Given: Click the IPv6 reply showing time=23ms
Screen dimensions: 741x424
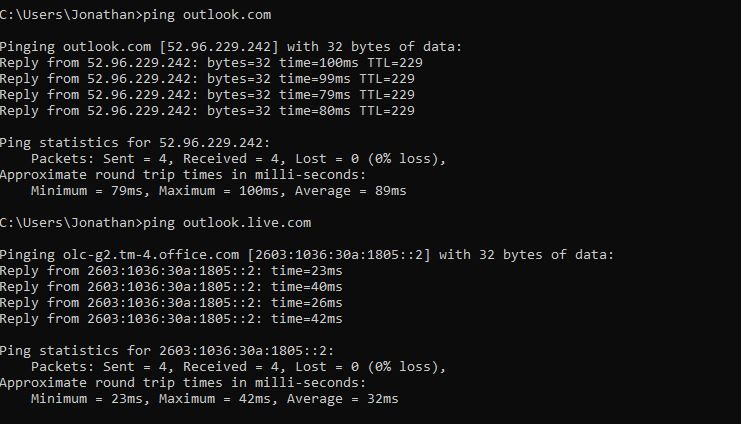Looking at the screenshot, I should point(171,271).
